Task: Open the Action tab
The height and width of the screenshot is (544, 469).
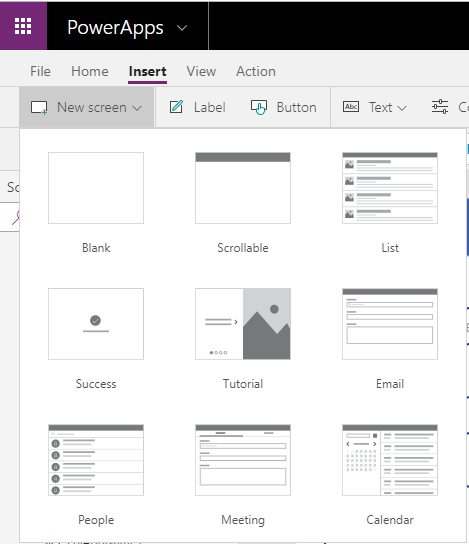Action: click(x=256, y=71)
